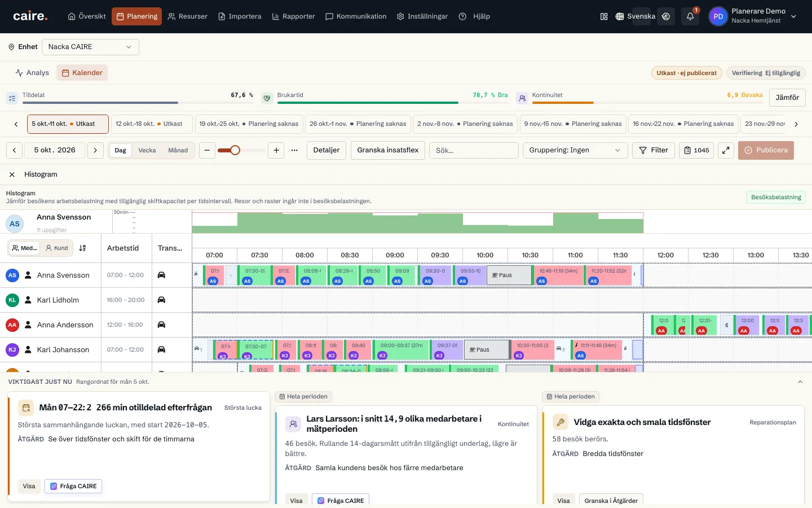Click the sort order icon
This screenshot has width=812, height=508.
click(82, 248)
